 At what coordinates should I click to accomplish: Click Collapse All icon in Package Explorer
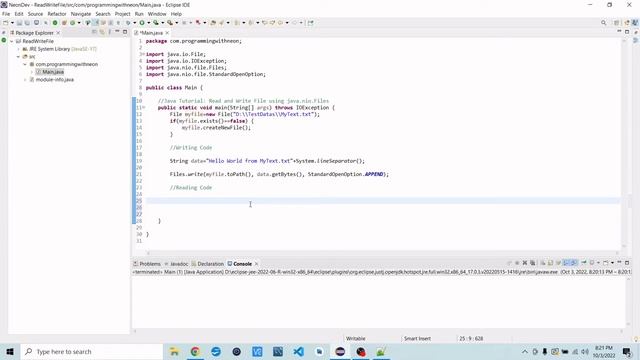94,32
